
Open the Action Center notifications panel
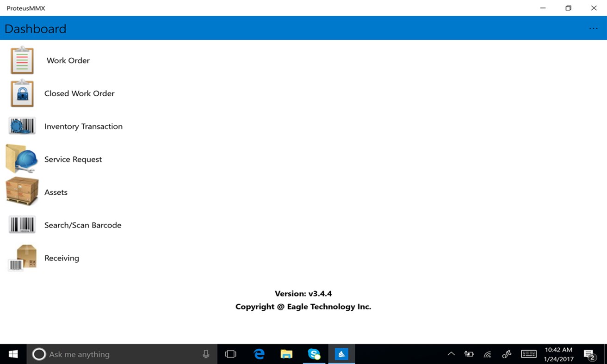point(590,354)
